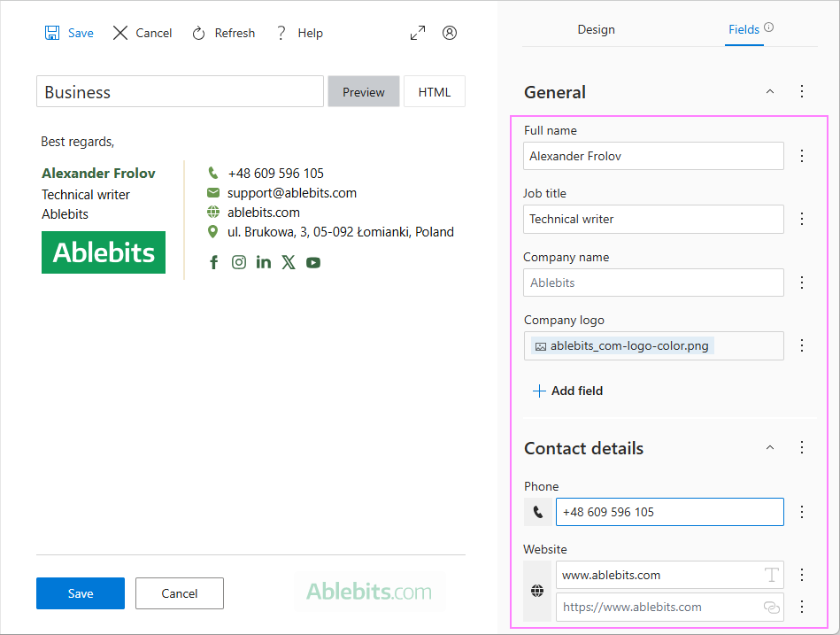Open the user account icon
Viewport: 840px width, 635px height.
pos(449,33)
